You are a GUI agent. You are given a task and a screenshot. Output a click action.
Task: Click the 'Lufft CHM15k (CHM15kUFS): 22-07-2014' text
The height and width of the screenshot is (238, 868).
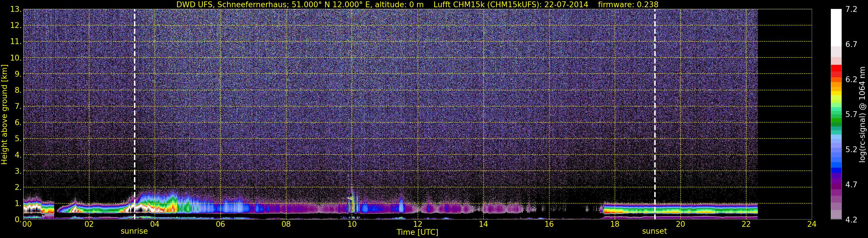click(x=511, y=4)
